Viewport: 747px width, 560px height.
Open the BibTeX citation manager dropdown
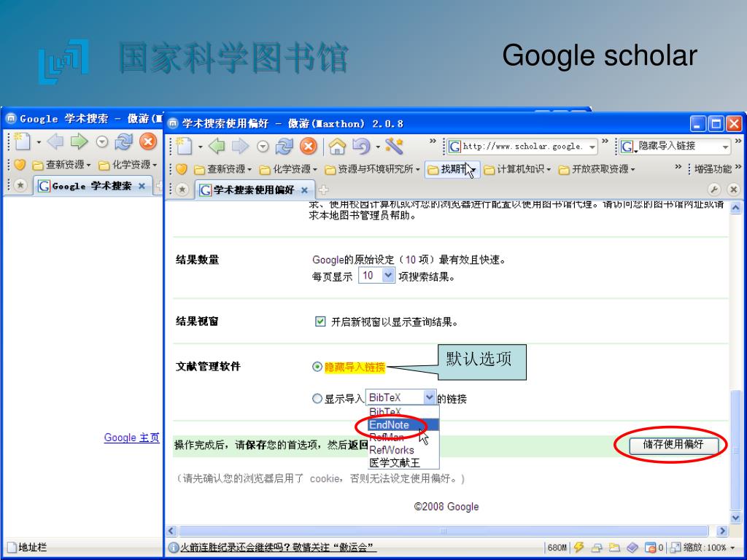400,397
